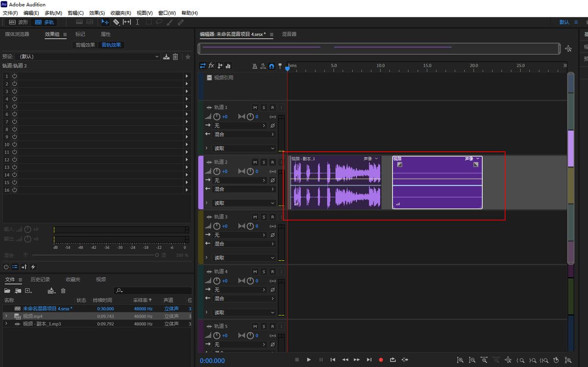Select the Time Selection tool
588x367 pixels.
click(x=137, y=22)
